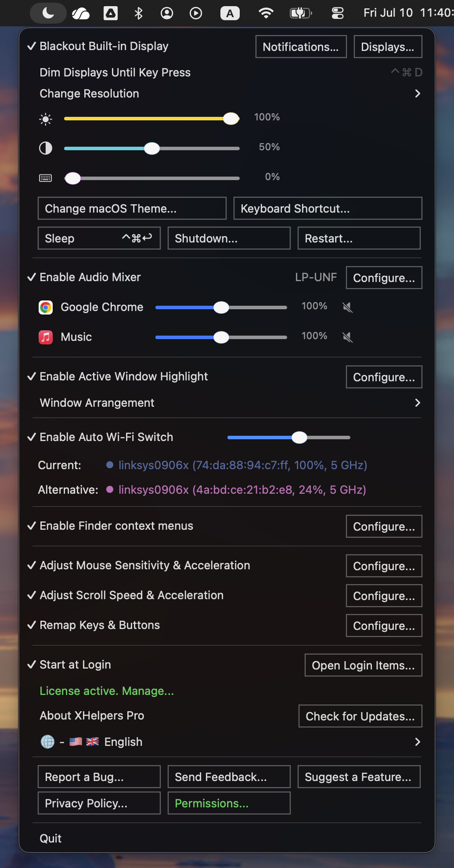This screenshot has height=868, width=454.
Task: Click the Shutdown... button
Action: 229,238
